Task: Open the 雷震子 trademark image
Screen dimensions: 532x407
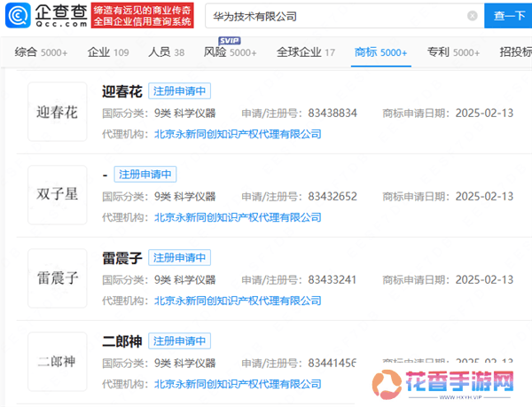Action: 59,278
